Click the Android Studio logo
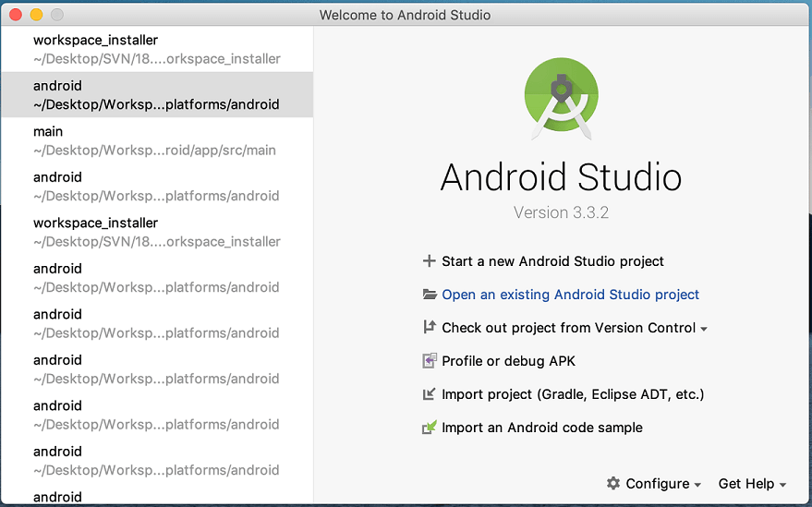Image resolution: width=812 pixels, height=507 pixels. coord(562,101)
